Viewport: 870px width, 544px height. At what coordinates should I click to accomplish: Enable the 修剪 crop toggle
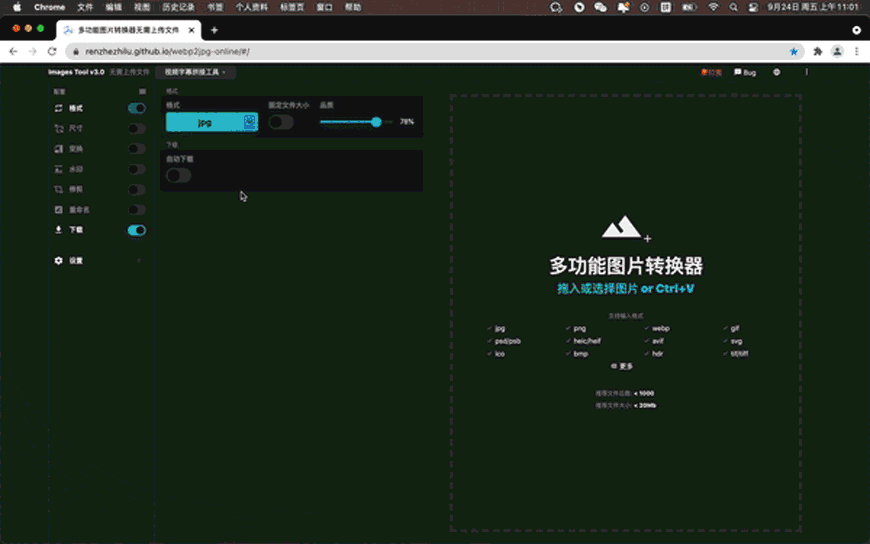pos(137,189)
